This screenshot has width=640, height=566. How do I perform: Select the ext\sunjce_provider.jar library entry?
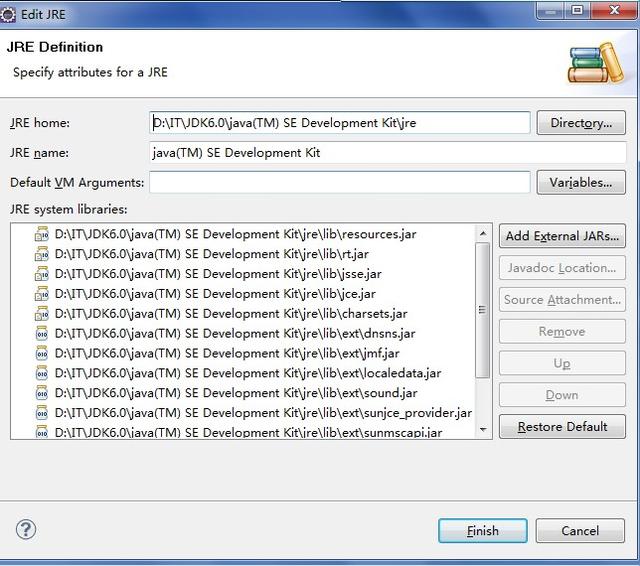pos(263,413)
